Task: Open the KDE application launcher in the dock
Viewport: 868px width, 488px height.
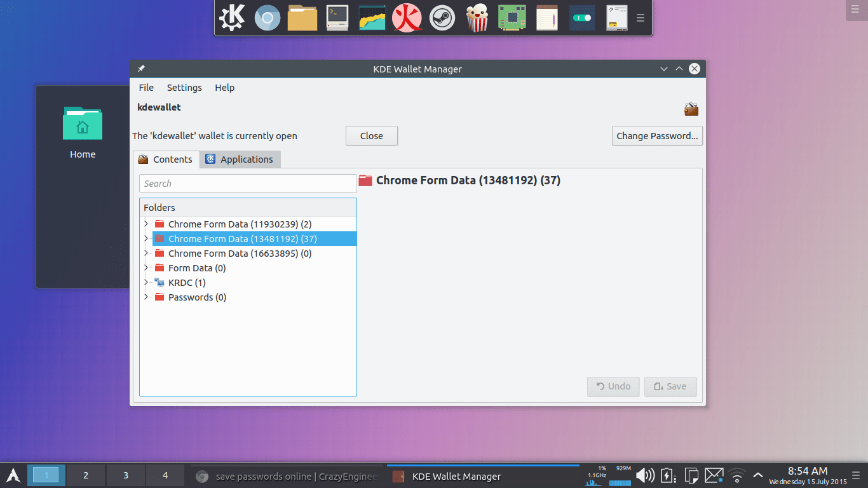Action: pyautogui.click(x=232, y=17)
